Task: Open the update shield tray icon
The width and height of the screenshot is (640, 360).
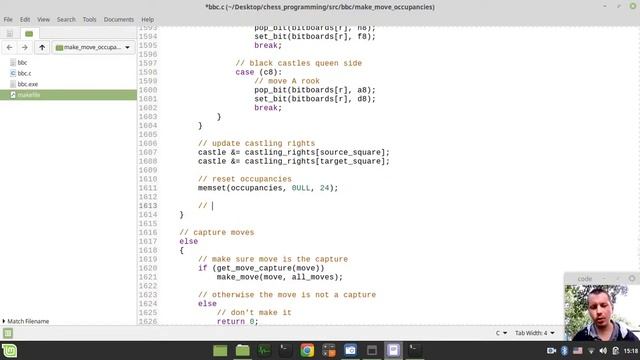Action: click(x=616, y=351)
